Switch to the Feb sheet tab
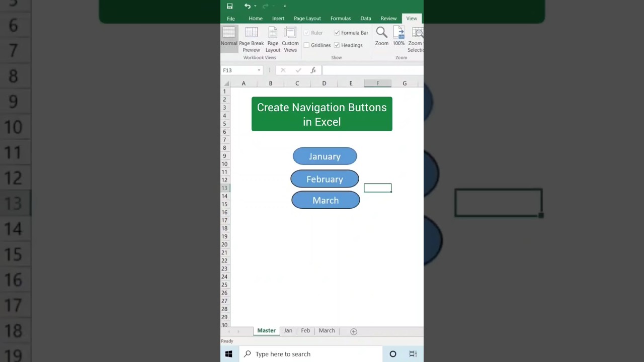644x362 pixels. tap(305, 331)
